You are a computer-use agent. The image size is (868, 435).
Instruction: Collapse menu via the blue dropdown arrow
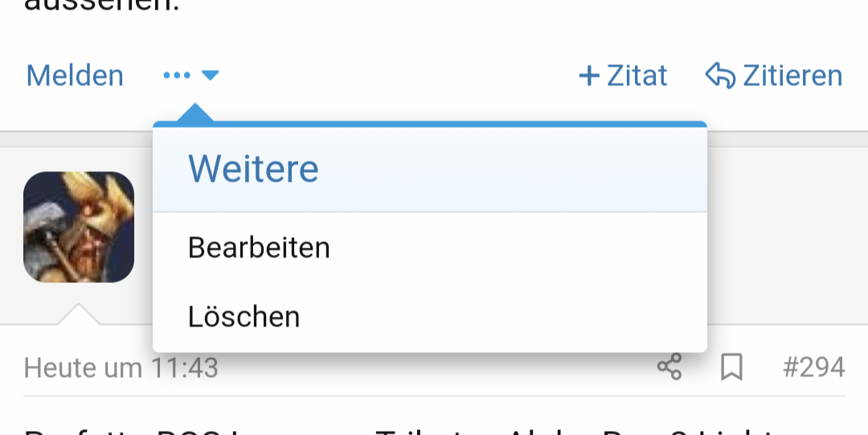tap(211, 76)
